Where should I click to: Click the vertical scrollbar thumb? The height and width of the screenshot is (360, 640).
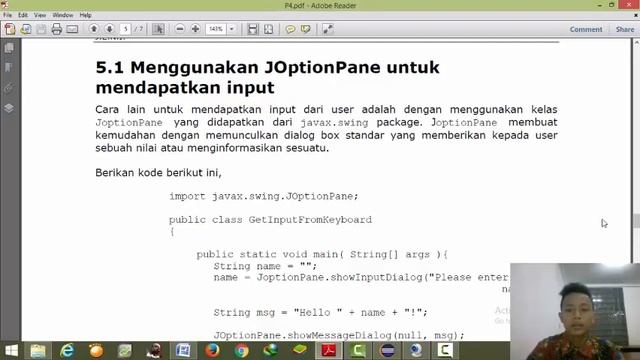pyautogui.click(x=636, y=221)
